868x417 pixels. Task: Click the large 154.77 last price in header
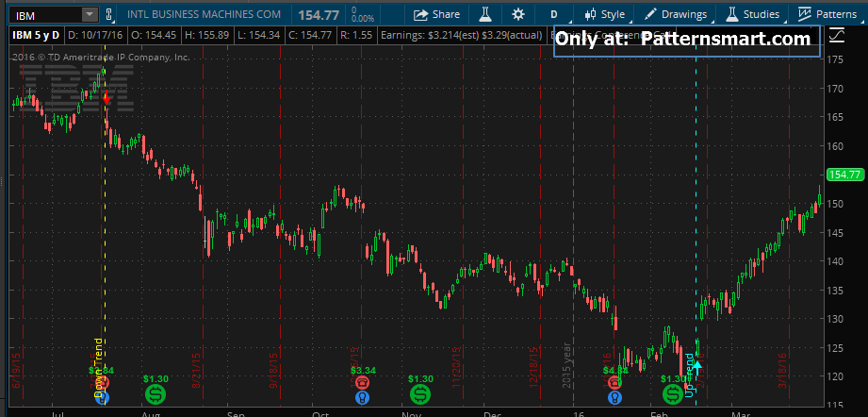[x=318, y=14]
